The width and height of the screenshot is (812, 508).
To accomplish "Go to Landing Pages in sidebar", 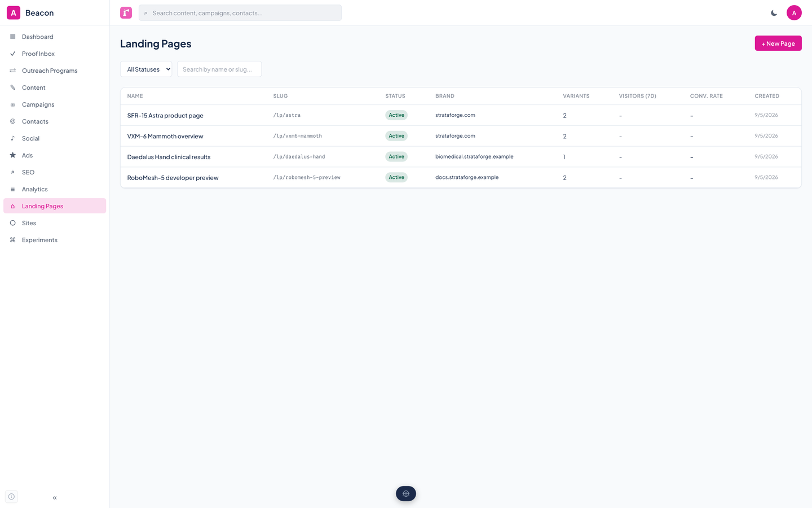I will pyautogui.click(x=55, y=206).
